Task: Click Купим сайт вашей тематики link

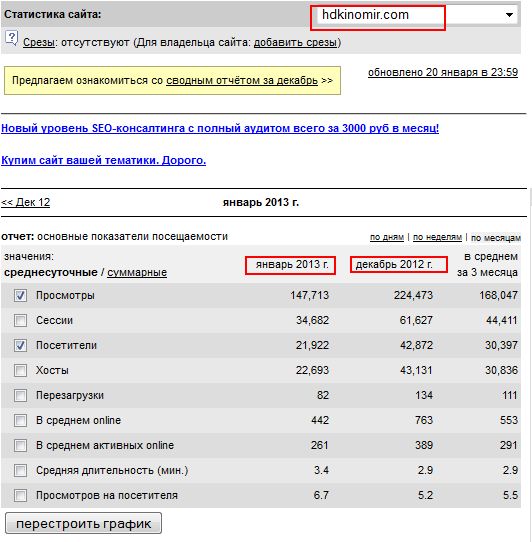Action: tap(103, 160)
